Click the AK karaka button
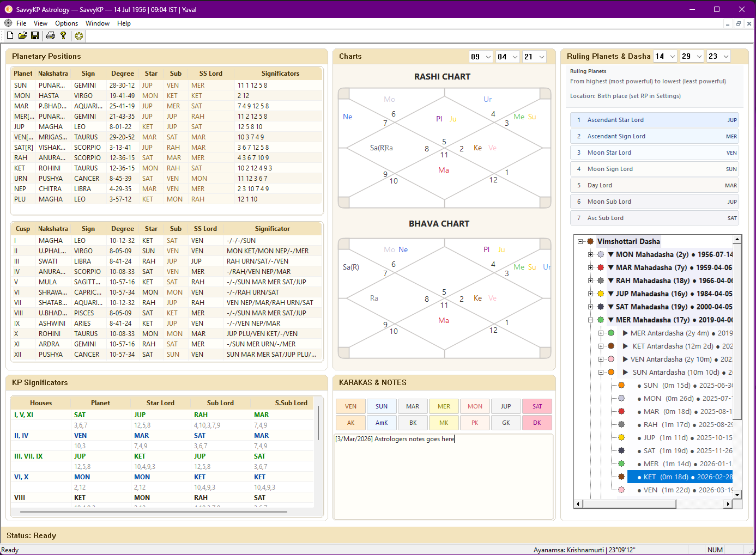This screenshot has width=756, height=555. point(350,422)
